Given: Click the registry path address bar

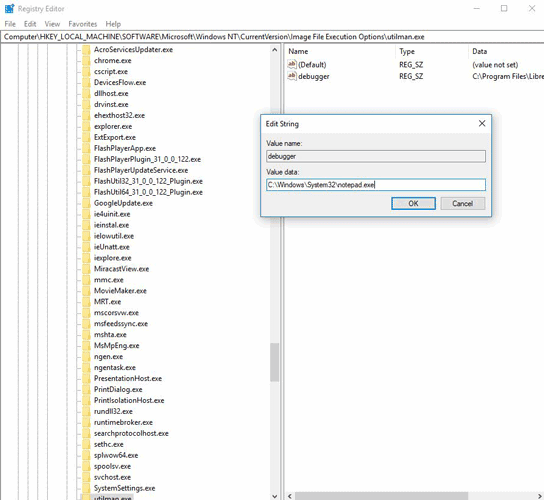Looking at the screenshot, I should click(272, 37).
